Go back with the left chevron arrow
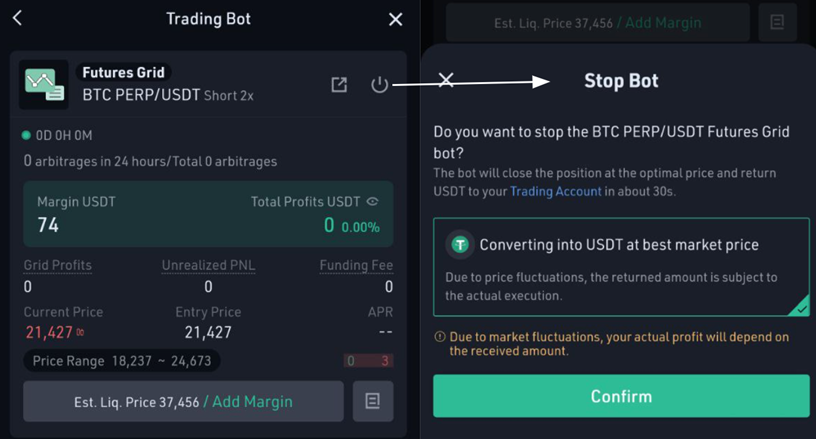 [17, 19]
